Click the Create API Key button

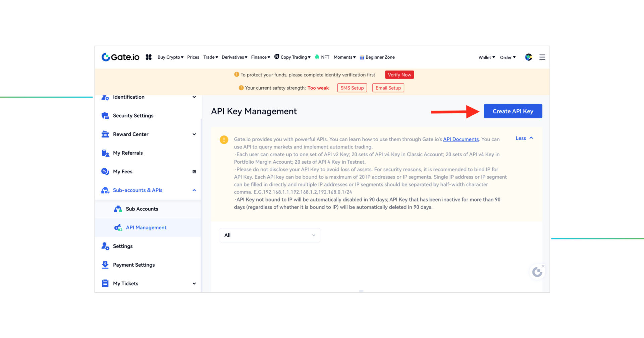[513, 111]
